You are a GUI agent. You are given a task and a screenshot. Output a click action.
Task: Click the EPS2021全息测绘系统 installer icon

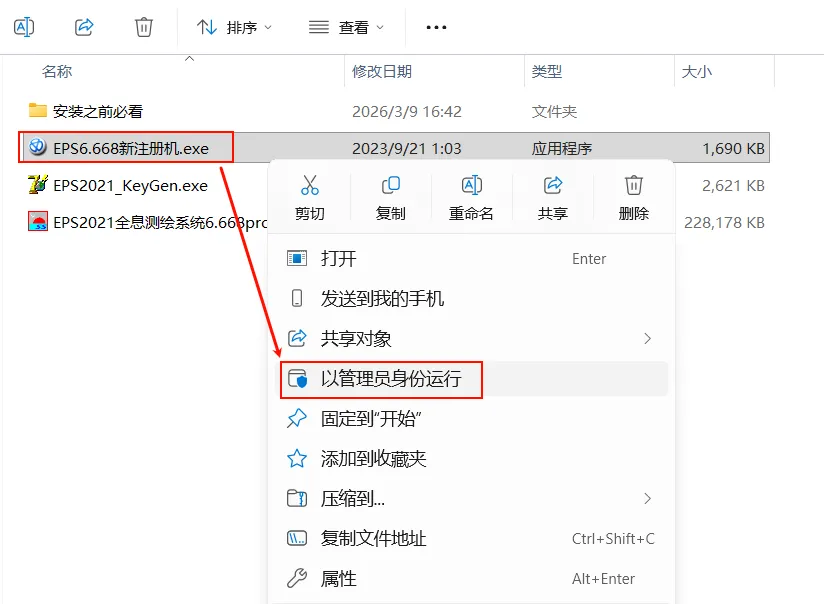point(37,221)
